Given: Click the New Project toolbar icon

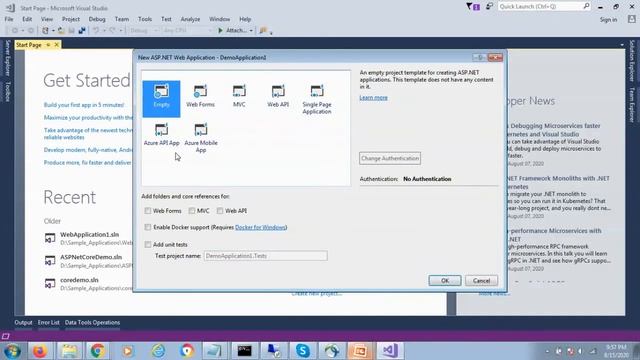Looking at the screenshot, I should (x=45, y=31).
